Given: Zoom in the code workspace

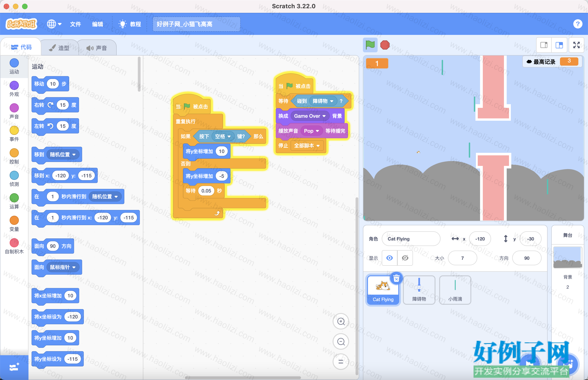Looking at the screenshot, I should 341,321.
